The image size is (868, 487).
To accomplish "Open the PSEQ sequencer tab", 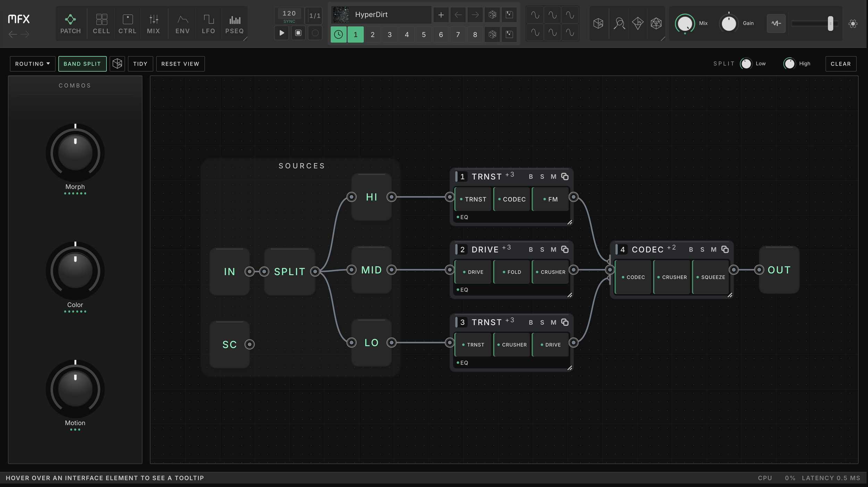I will tap(235, 24).
